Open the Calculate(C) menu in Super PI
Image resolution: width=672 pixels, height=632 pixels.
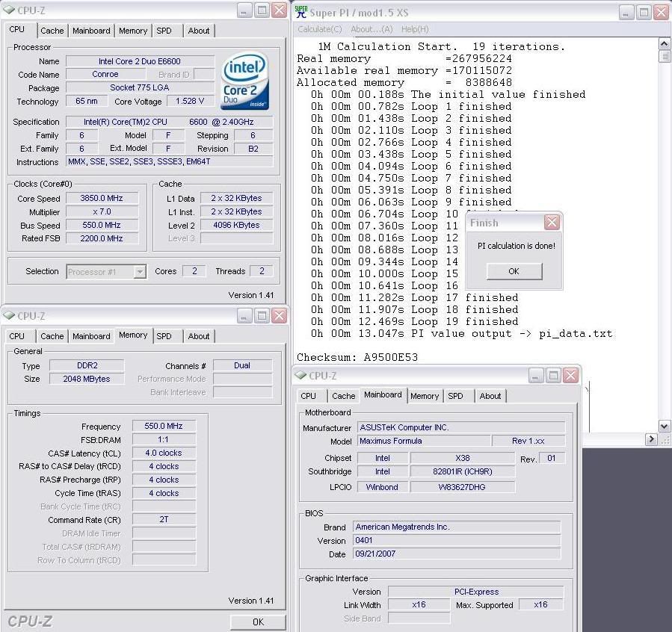click(x=320, y=29)
